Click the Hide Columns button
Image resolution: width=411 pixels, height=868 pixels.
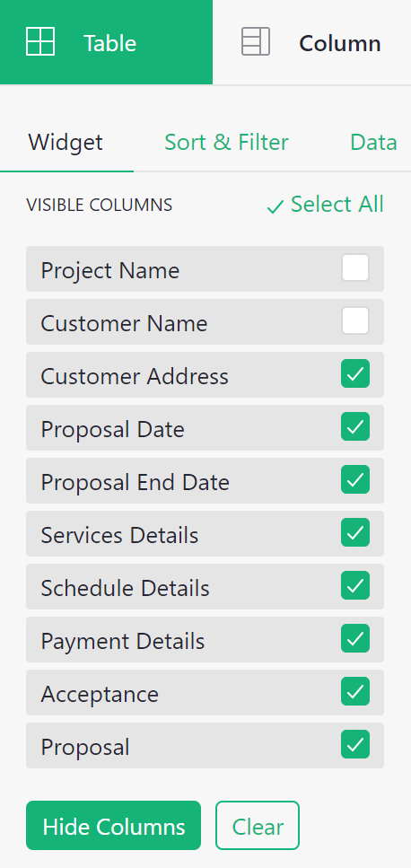[113, 826]
